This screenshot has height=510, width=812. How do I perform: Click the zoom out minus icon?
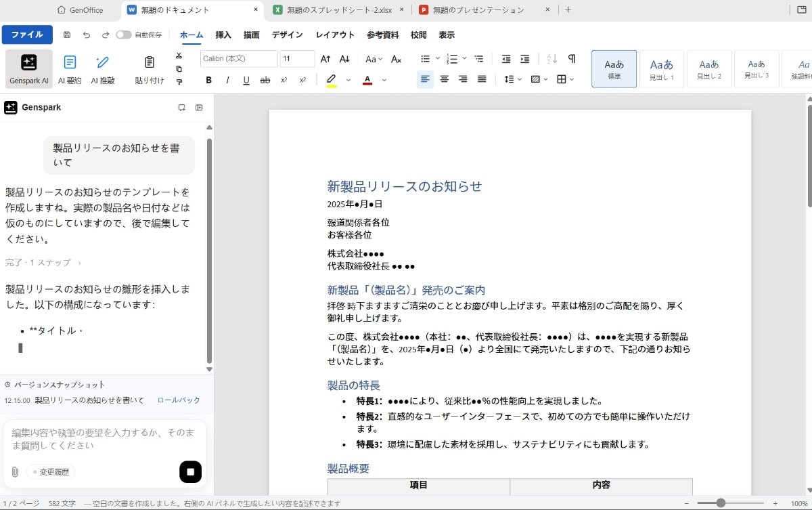(687, 503)
